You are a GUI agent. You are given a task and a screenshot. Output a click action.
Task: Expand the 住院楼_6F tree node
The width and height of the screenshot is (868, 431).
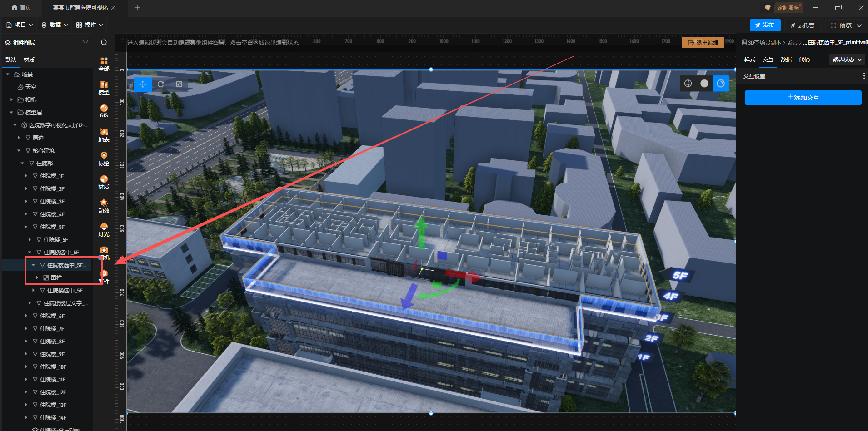click(x=26, y=316)
